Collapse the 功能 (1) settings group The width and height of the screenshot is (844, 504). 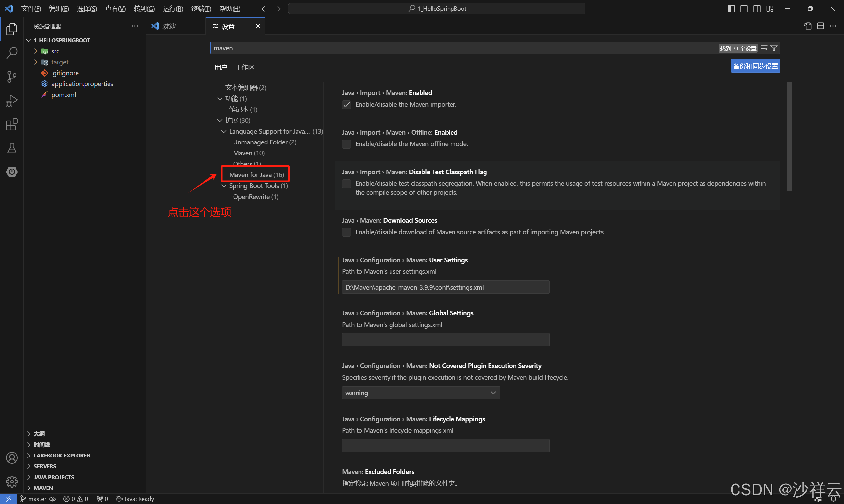[x=220, y=99]
